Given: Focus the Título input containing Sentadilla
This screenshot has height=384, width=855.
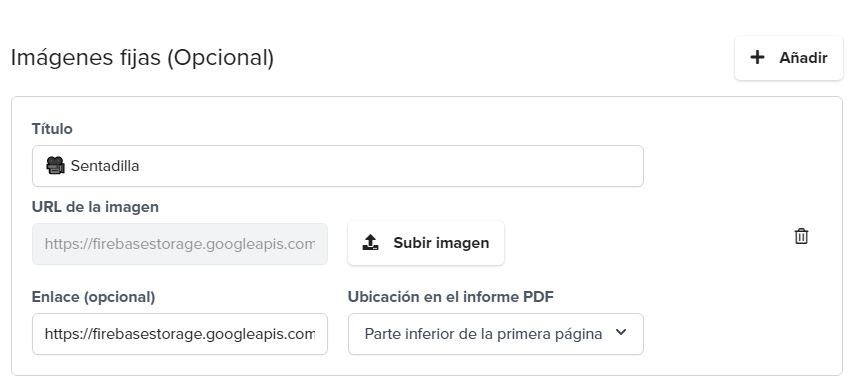Looking at the screenshot, I should tap(338, 166).
